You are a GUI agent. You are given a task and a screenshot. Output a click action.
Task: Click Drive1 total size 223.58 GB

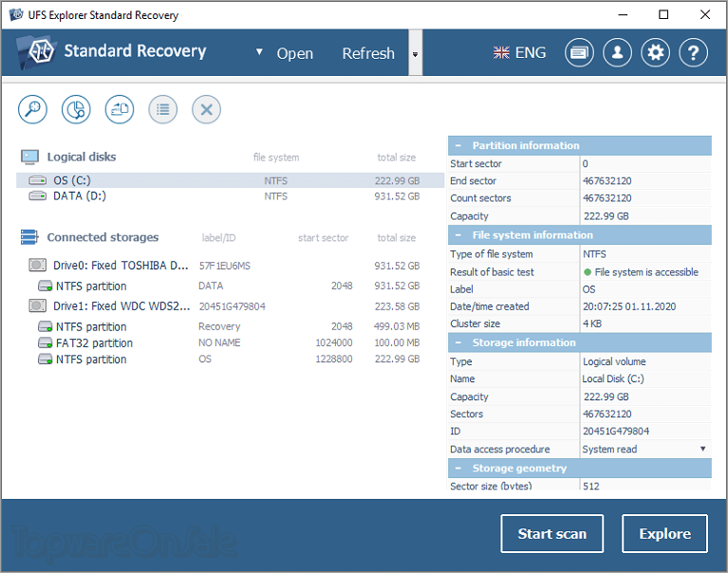(x=397, y=306)
